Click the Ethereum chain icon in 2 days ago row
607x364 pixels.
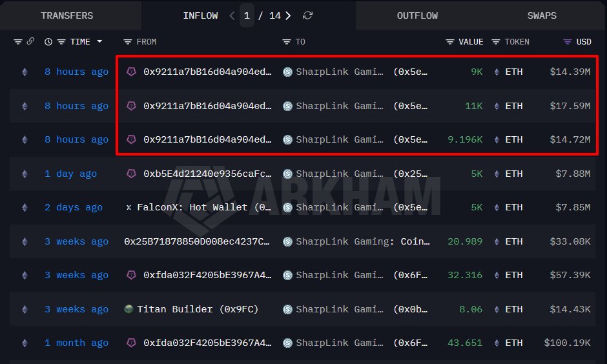pos(25,207)
